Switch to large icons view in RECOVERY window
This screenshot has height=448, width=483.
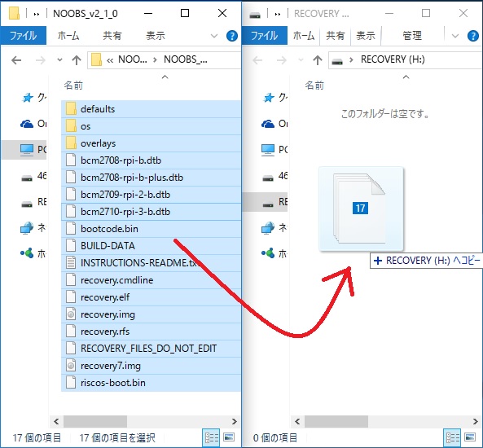click(x=470, y=437)
